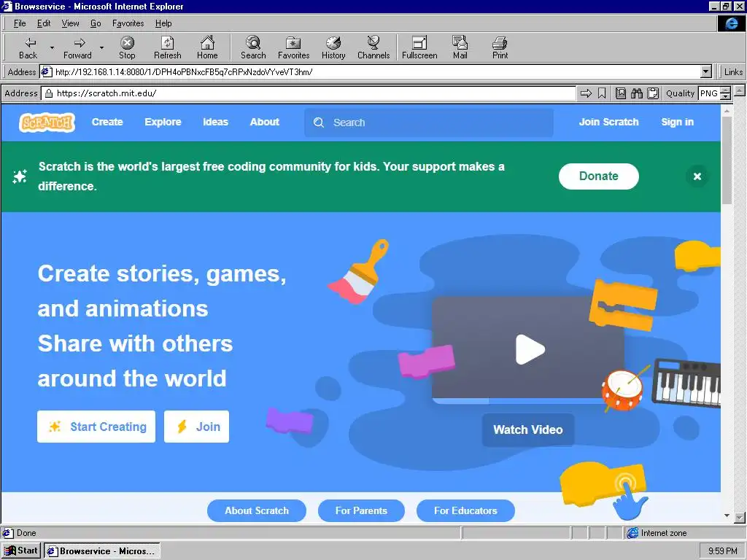Viewport: 747px width, 560px height.
Task: Click About in Scratch navigation
Action: pyautogui.click(x=264, y=122)
